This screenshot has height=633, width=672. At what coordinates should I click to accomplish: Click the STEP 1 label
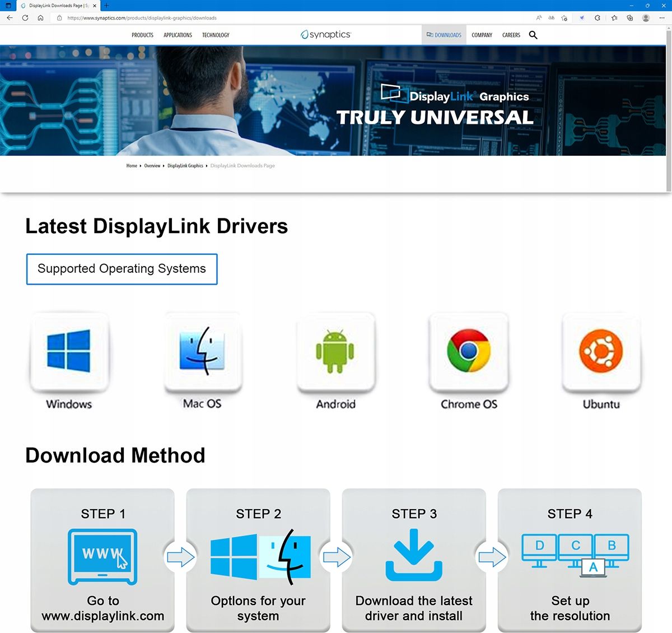point(103,514)
